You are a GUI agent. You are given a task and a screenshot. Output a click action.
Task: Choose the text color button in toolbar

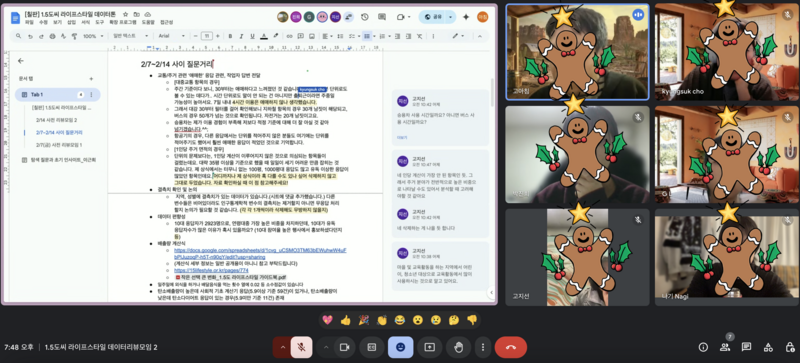264,36
